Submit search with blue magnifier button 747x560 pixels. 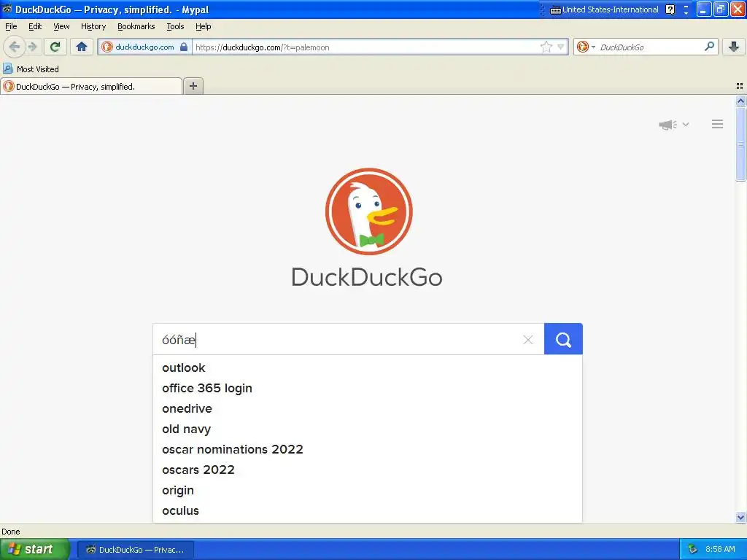563,339
